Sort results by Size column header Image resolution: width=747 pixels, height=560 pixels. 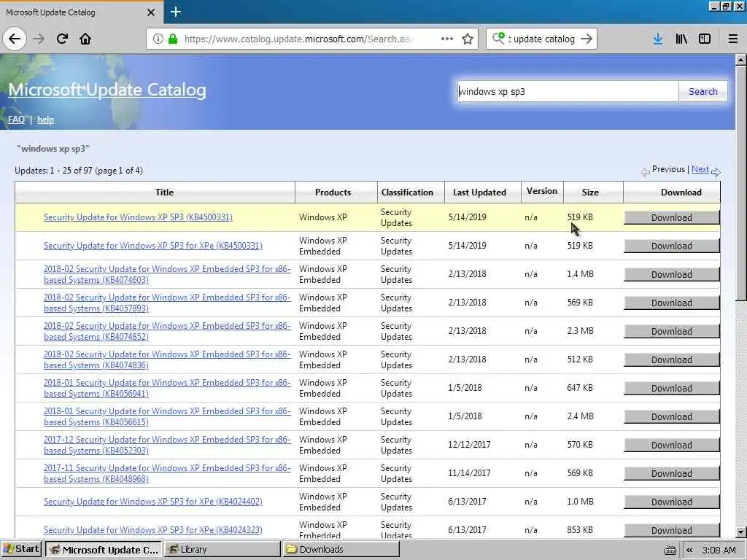[x=593, y=192]
